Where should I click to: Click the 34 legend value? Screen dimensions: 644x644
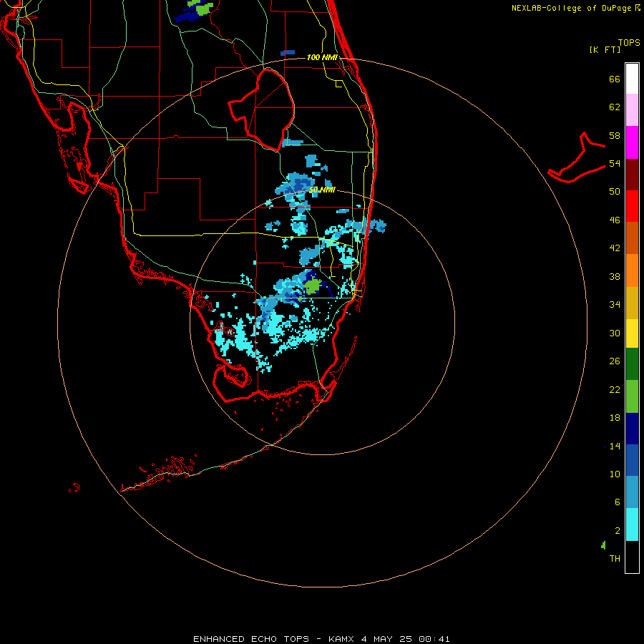pyautogui.click(x=615, y=304)
